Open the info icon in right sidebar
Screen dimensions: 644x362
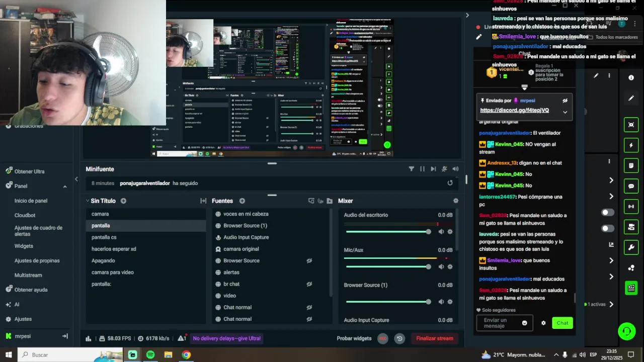tap(631, 77)
